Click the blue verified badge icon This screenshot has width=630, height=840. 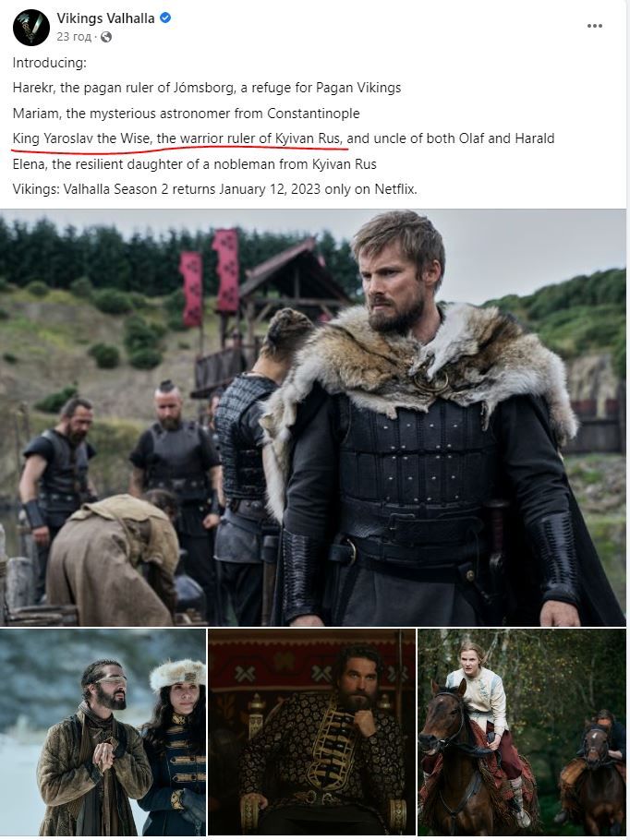pyautogui.click(x=165, y=18)
